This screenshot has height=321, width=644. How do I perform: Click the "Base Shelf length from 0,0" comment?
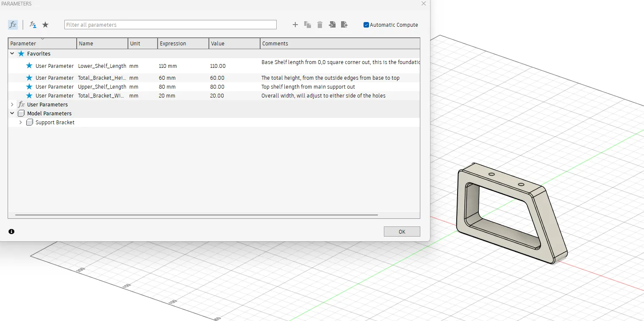point(340,62)
